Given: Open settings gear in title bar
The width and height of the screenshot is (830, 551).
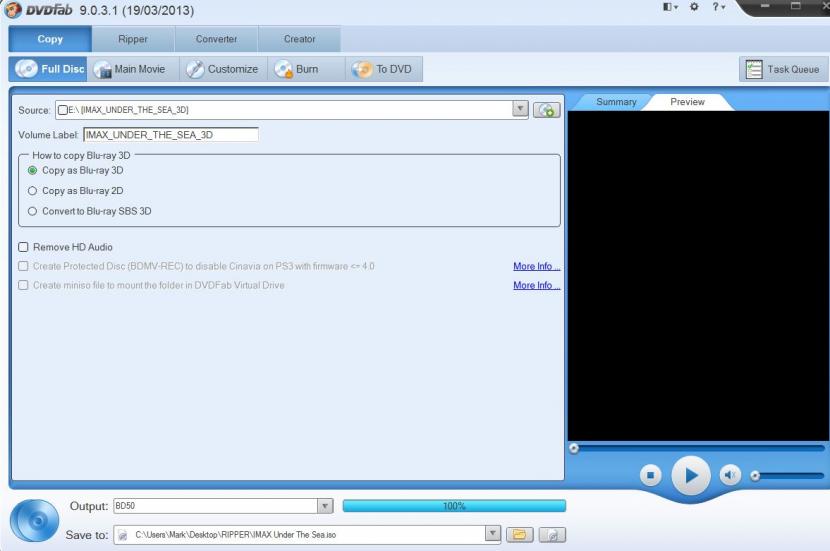Looking at the screenshot, I should tap(694, 7).
